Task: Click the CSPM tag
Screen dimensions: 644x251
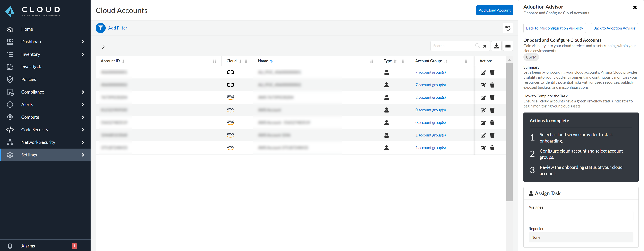Action: [x=531, y=57]
